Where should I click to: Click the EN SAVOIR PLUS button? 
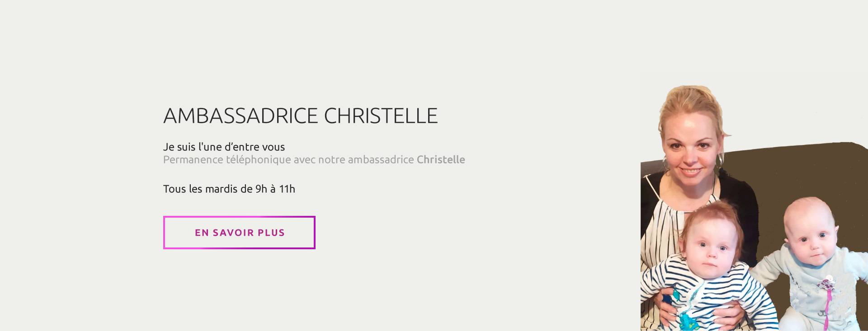coord(239,233)
